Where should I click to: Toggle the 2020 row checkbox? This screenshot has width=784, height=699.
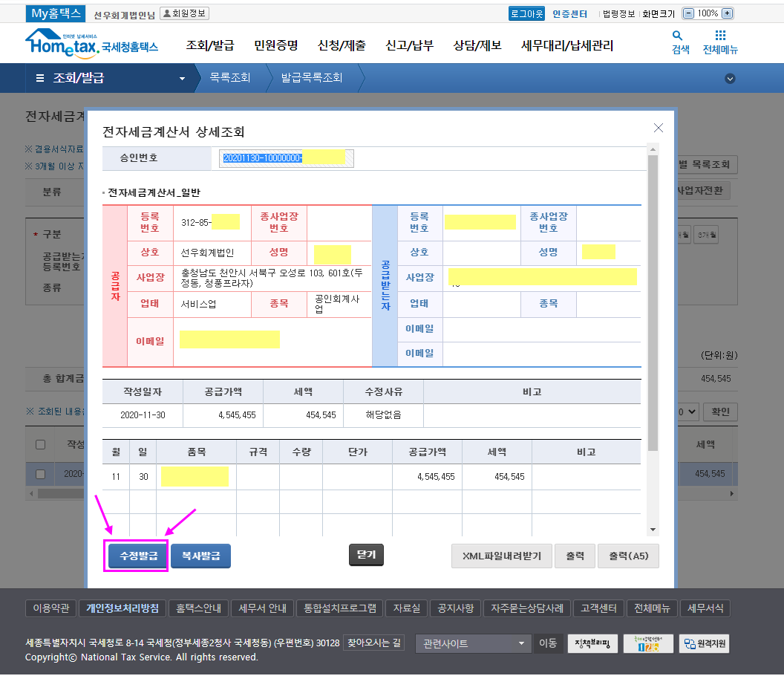41,474
